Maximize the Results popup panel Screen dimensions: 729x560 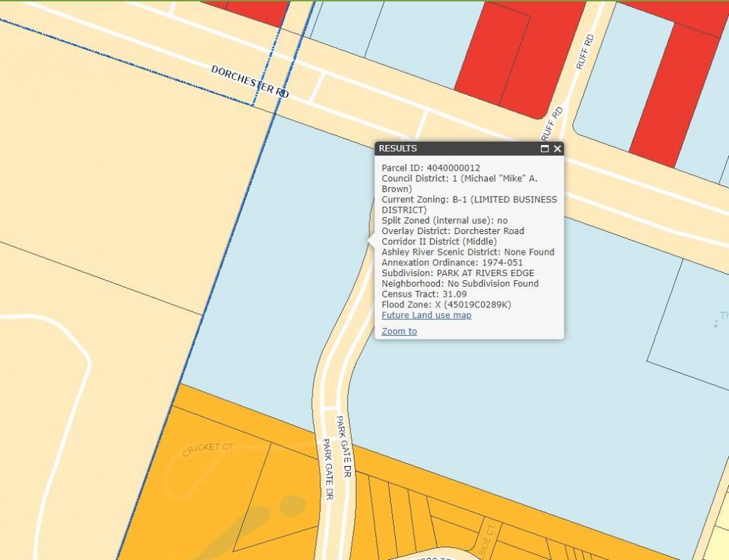click(545, 149)
